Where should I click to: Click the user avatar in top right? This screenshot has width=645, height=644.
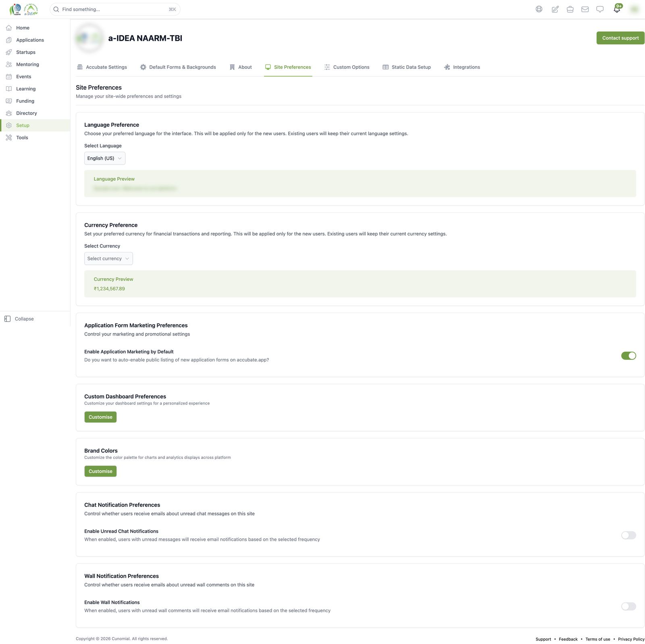(635, 9)
